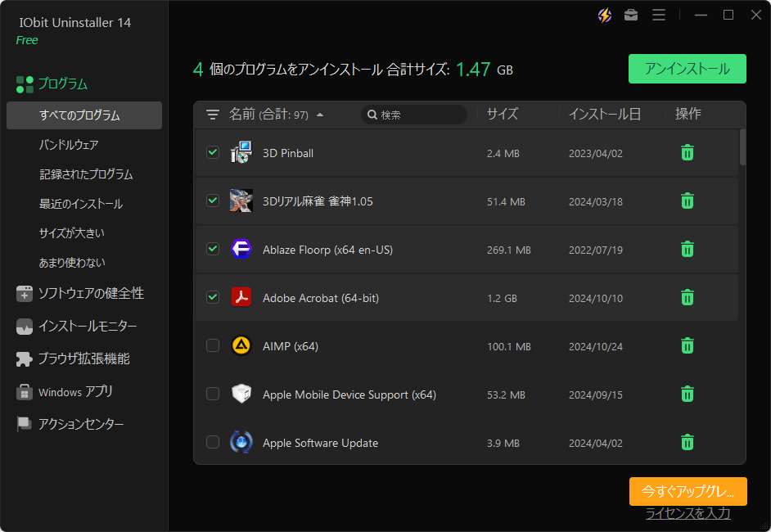771x532 pixels.
Task: Select 最近のインストール in sidebar
Action: pyautogui.click(x=81, y=204)
